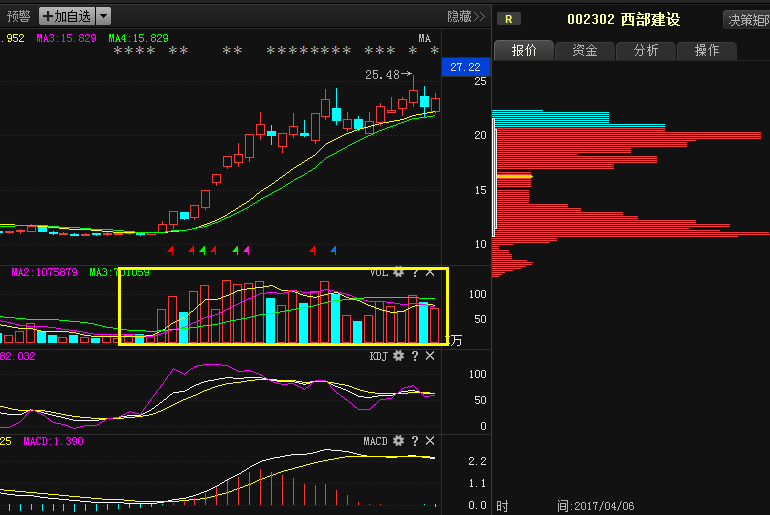Click the 82.032 KDJ value label
Image resolution: width=770 pixels, height=515 pixels.
18,356
